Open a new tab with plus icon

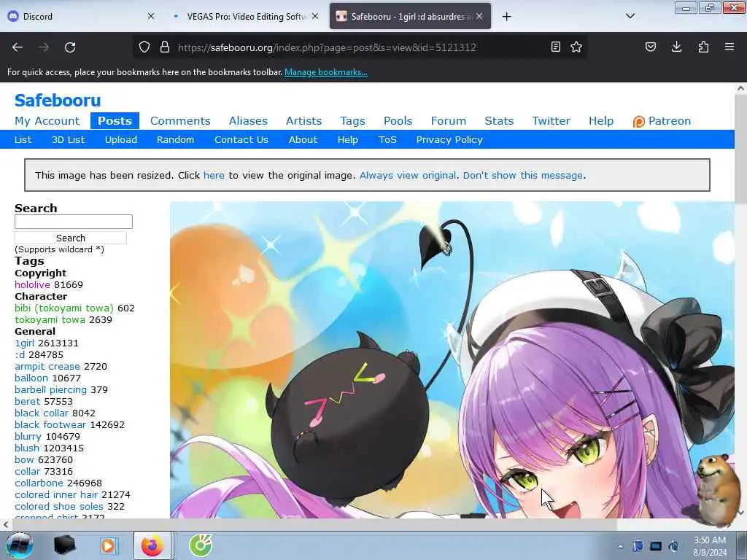click(x=506, y=17)
